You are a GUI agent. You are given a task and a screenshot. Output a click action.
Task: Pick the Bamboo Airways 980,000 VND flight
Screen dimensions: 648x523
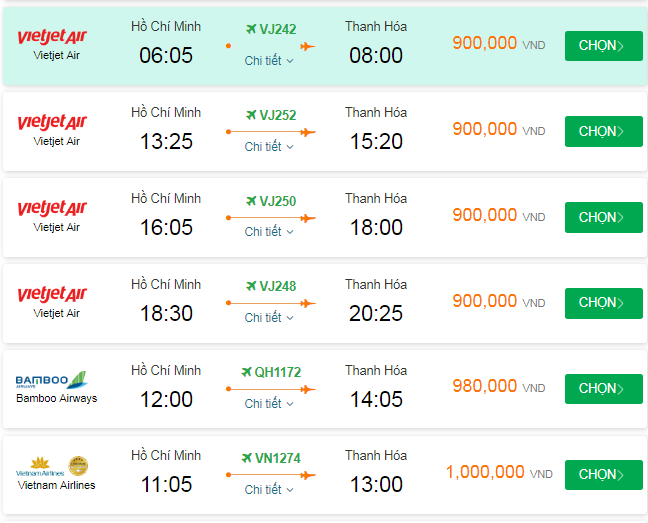pos(603,388)
